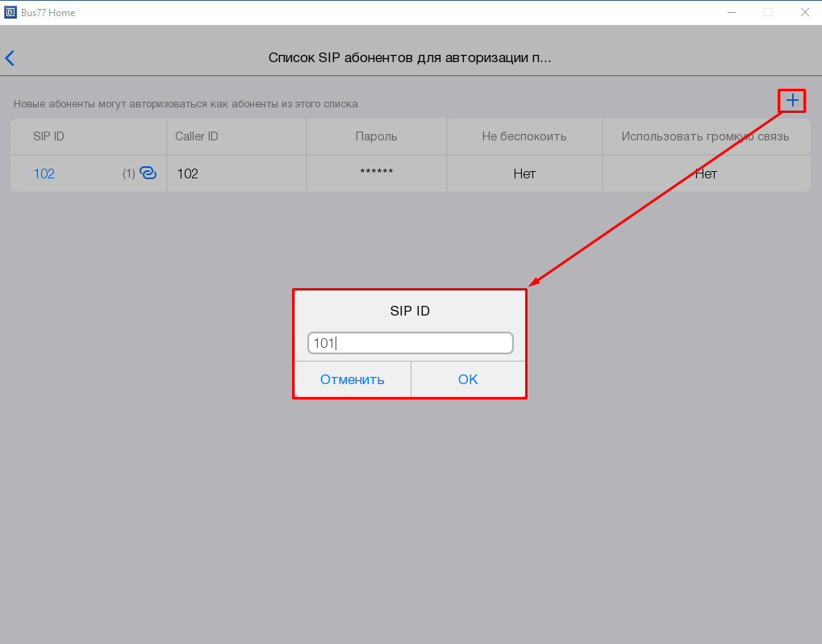The width and height of the screenshot is (822, 644).
Task: Click the plus icon to add subscriber
Action: pos(792,101)
